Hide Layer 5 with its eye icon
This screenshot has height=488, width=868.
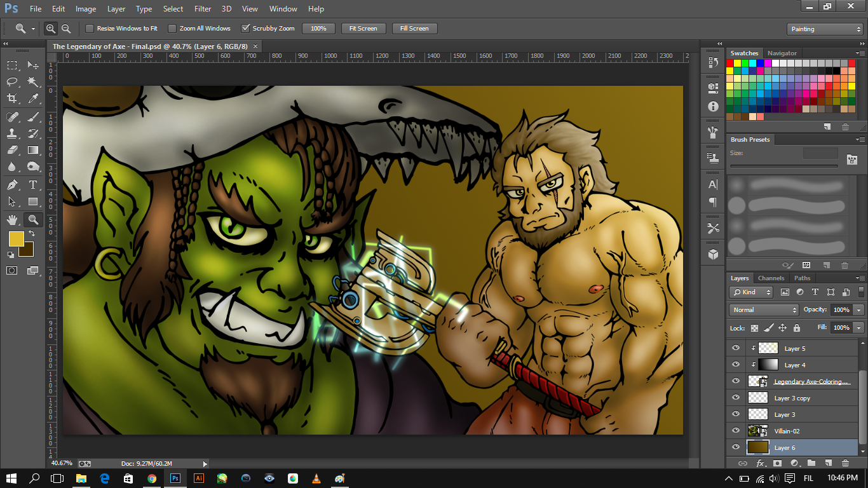tap(736, 348)
